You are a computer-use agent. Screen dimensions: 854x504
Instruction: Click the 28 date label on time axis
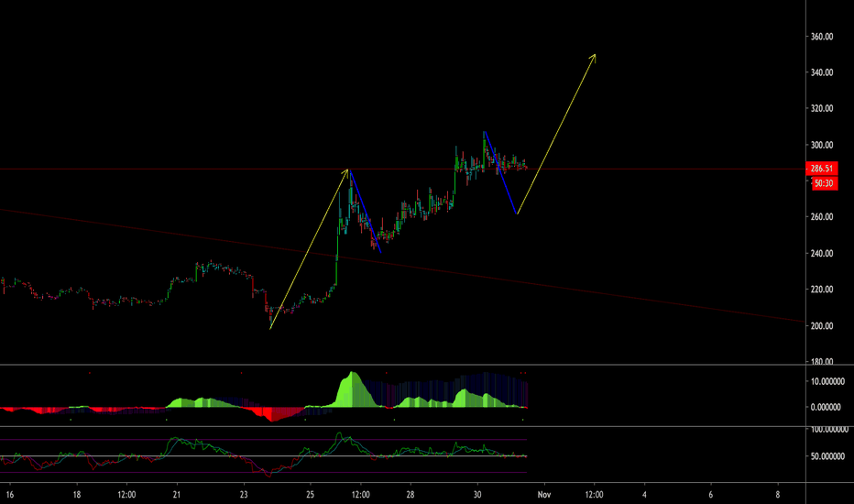tap(411, 495)
